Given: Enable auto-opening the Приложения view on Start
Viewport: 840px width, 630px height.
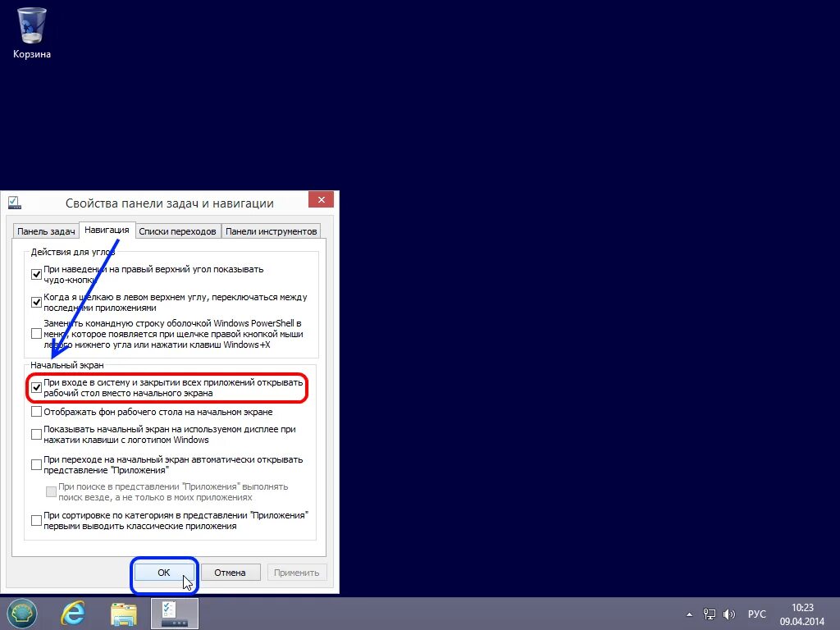Looking at the screenshot, I should (x=36, y=464).
